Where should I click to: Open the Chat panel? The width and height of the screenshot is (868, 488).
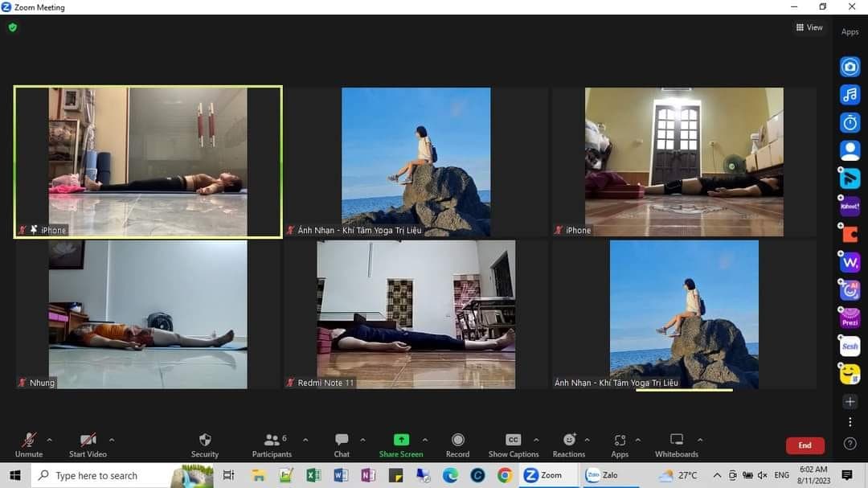pos(342,445)
